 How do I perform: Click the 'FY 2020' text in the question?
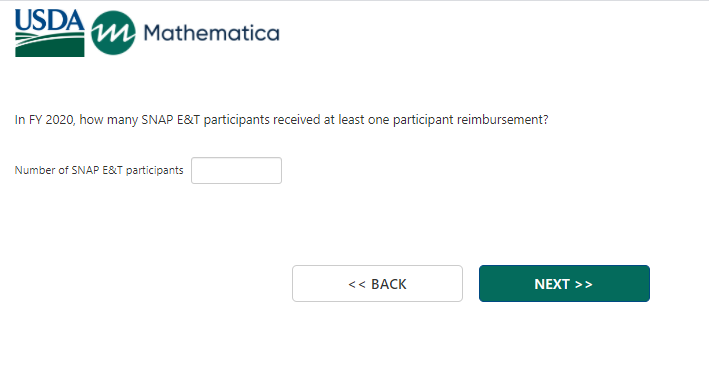[x=51, y=120]
